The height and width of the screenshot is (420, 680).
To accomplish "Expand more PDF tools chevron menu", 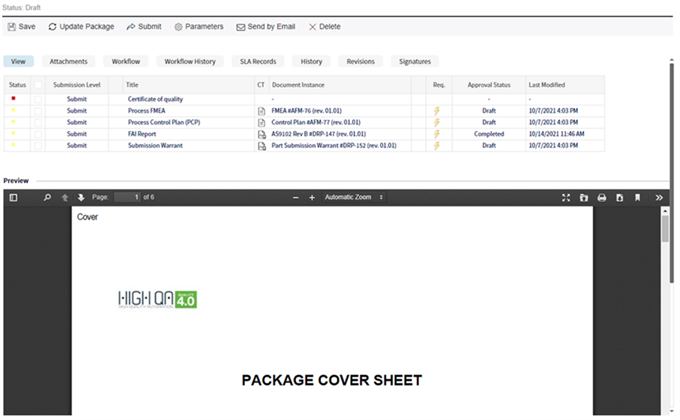I will point(659,198).
